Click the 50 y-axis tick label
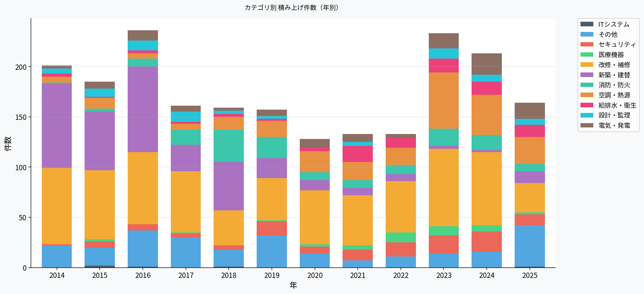The width and height of the screenshot is (644, 294). [x=23, y=218]
